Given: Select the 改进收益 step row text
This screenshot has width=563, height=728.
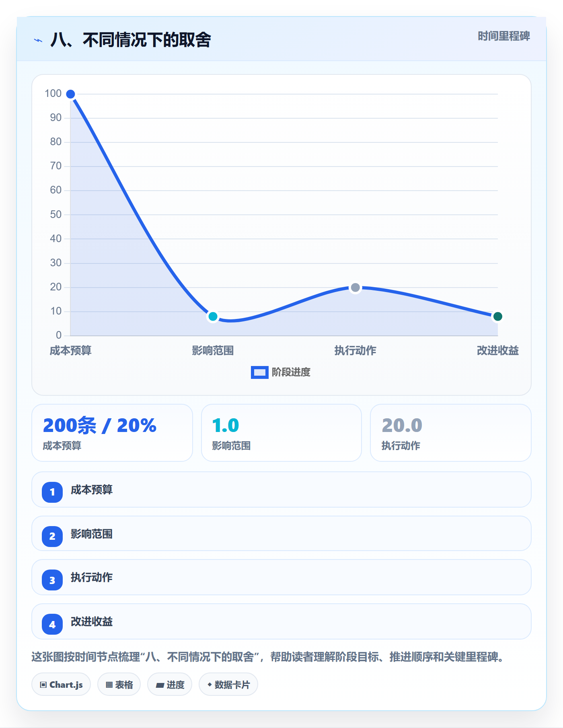Looking at the screenshot, I should (92, 622).
